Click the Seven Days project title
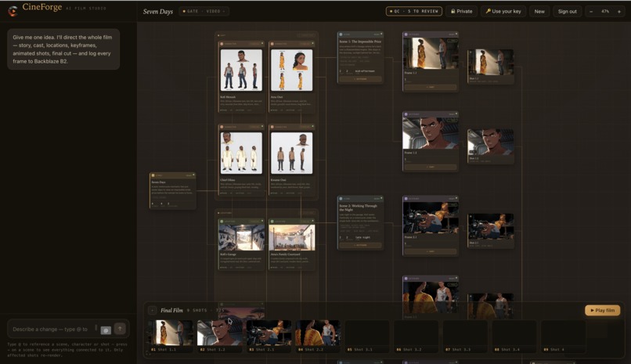 pyautogui.click(x=158, y=11)
